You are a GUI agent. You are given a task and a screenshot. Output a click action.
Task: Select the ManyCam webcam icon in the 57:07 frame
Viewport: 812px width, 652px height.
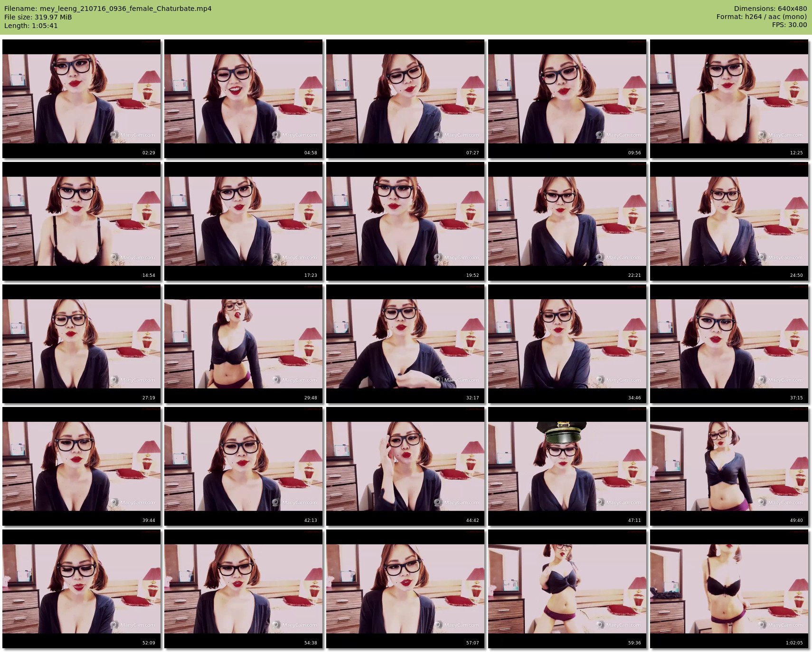pos(438,625)
